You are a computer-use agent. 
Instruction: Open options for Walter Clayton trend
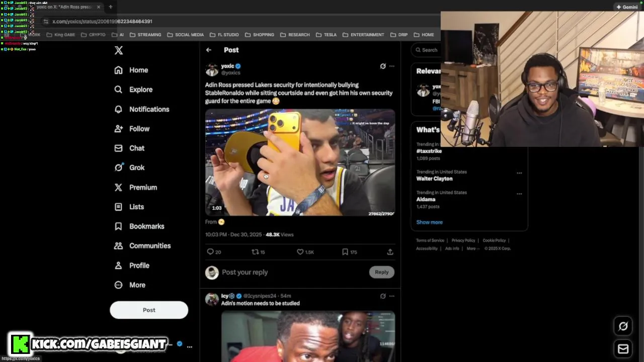pyautogui.click(x=519, y=173)
